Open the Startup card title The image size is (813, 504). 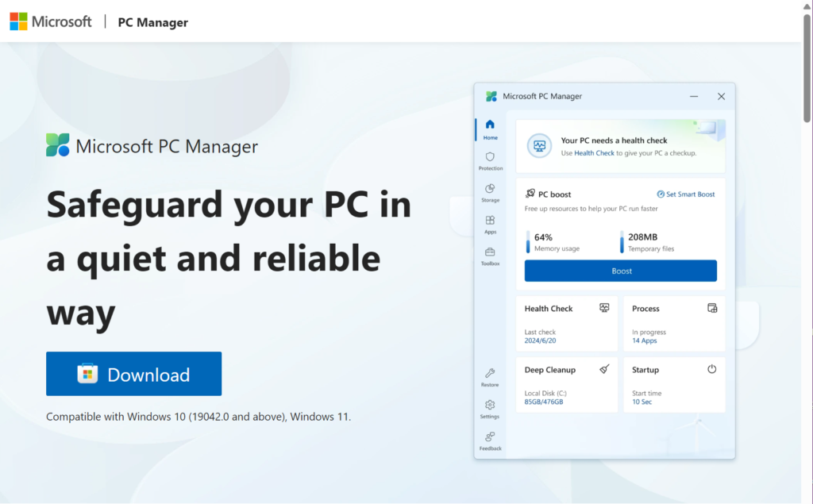coord(645,370)
